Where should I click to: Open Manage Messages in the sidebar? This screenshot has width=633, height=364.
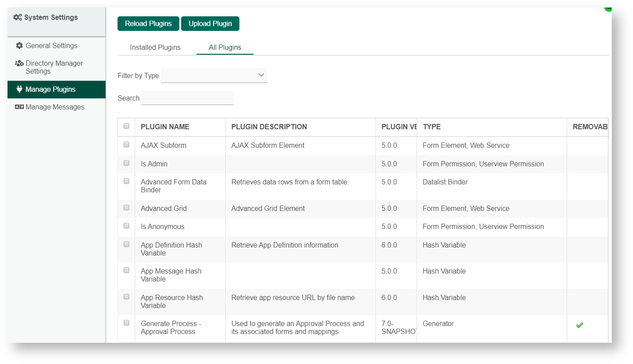coord(55,107)
